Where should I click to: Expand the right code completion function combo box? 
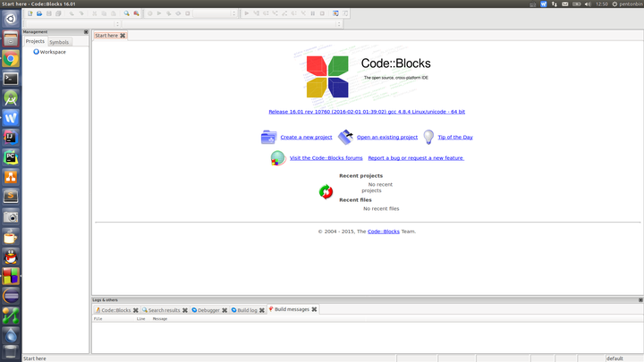pos(233,24)
